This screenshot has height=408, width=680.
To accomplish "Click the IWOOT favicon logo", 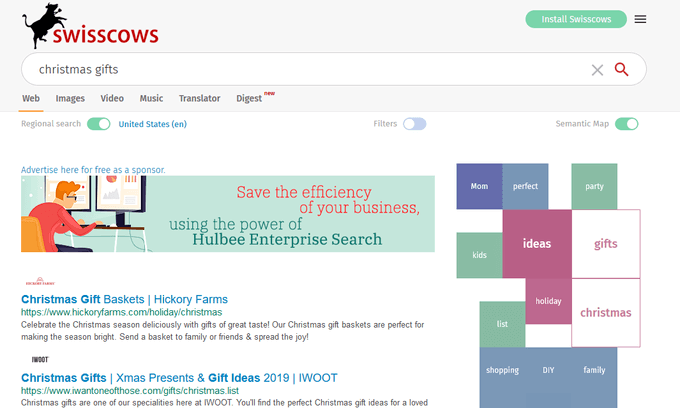I will [x=40, y=359].
